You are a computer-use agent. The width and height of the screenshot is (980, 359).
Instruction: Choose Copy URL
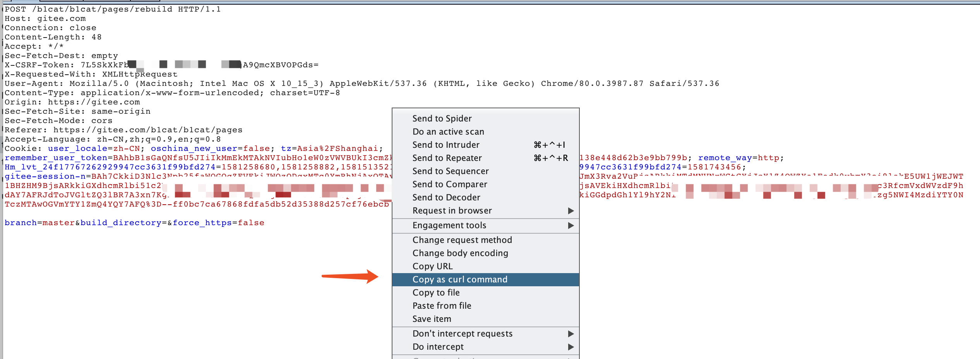tap(485, 266)
